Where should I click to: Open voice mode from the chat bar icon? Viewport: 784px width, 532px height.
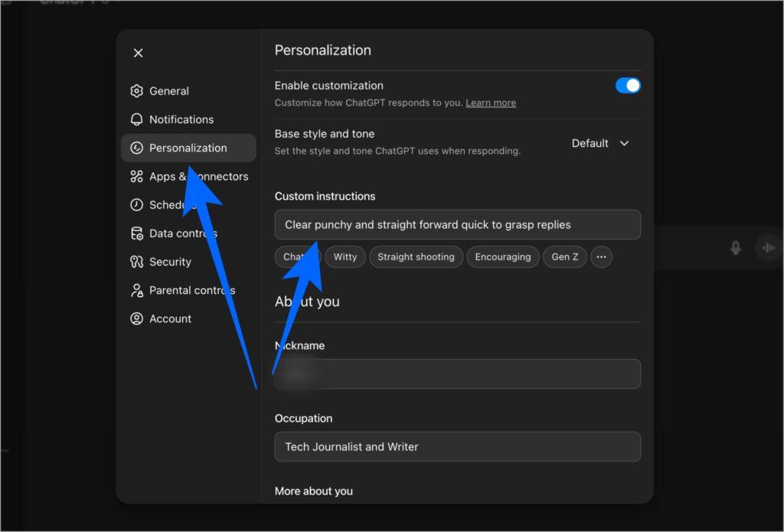768,246
